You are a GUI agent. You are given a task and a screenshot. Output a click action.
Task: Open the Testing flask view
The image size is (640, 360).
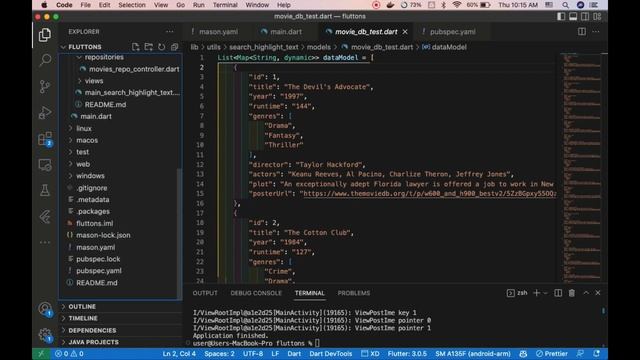[x=45, y=190]
